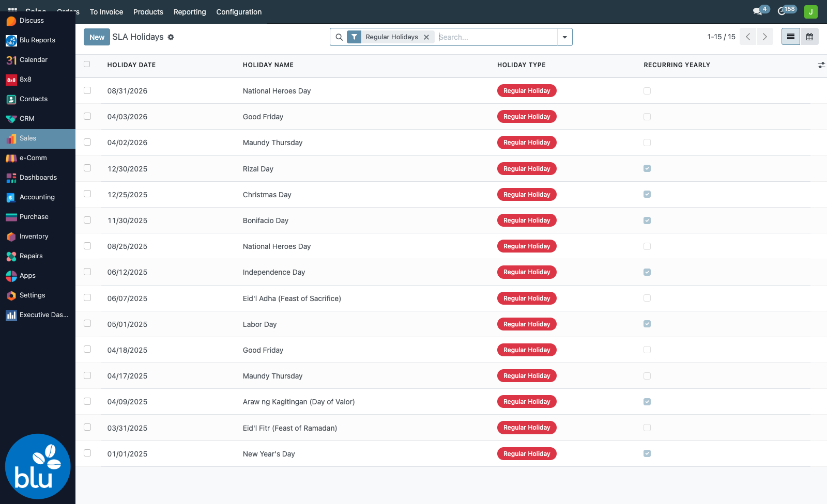Toggle Recurring Yearly for Independence Day
Screen dimensions: 827x504
click(x=647, y=272)
